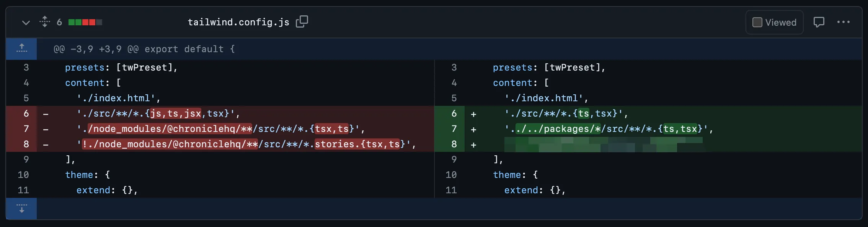Screen dimensions: 868x227
Task: Open the file comment icon
Action: [819, 22]
